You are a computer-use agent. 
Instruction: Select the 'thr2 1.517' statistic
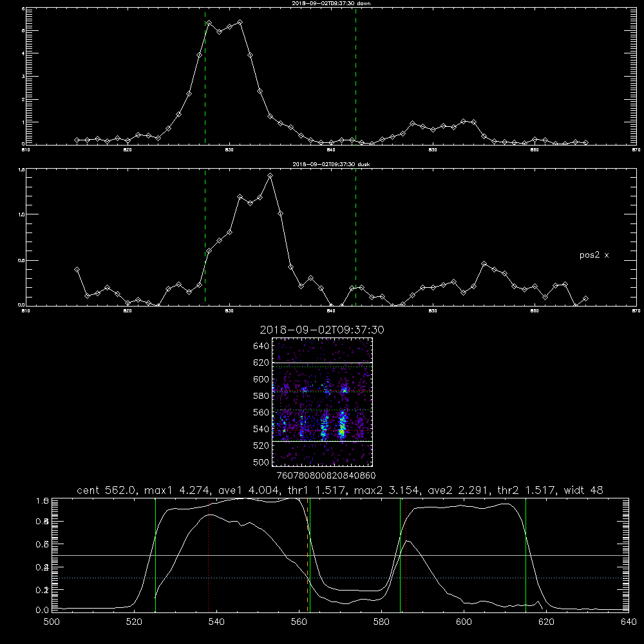coord(527,490)
